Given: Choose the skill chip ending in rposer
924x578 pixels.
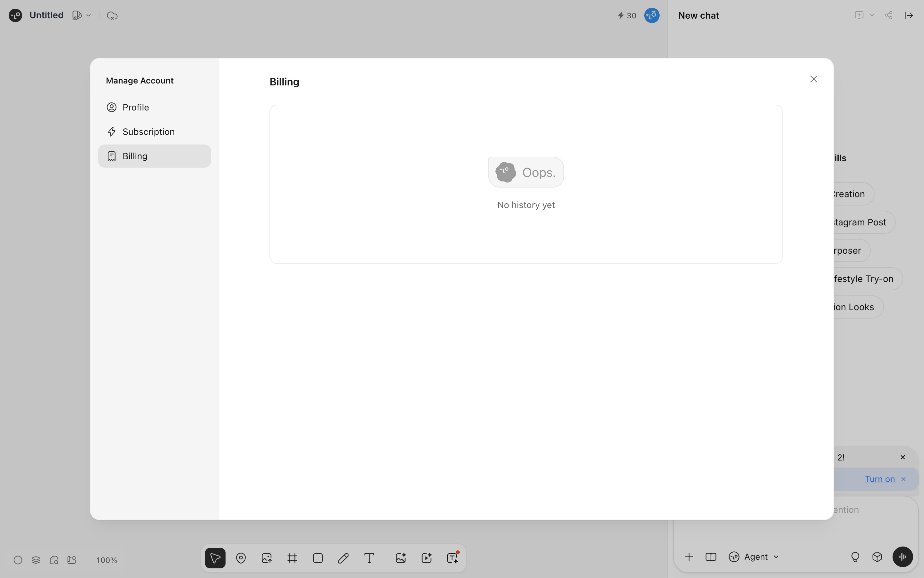Looking at the screenshot, I should pyautogui.click(x=852, y=250).
